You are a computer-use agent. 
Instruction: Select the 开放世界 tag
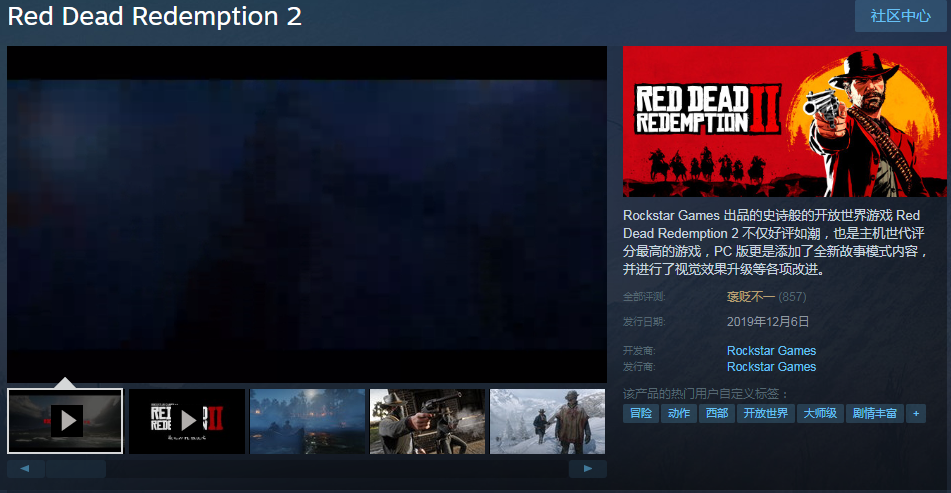coord(765,413)
